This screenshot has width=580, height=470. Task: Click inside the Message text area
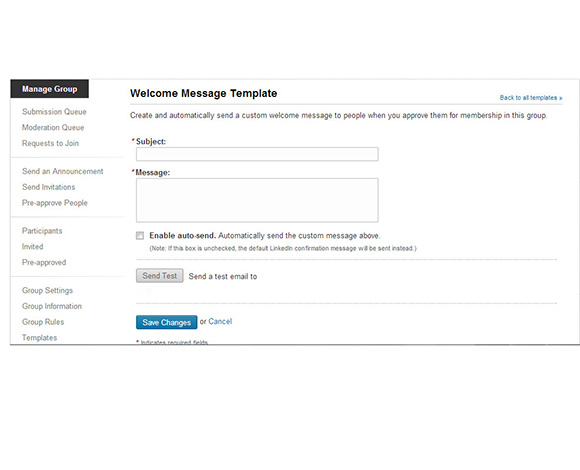[x=257, y=200]
